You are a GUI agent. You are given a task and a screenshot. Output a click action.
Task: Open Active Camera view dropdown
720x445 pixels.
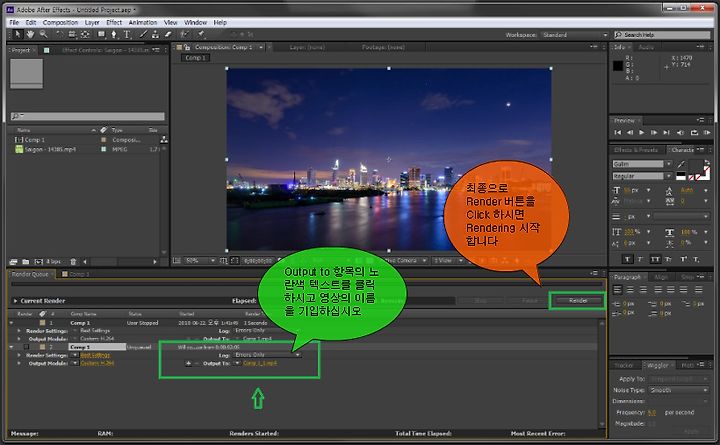click(x=407, y=261)
